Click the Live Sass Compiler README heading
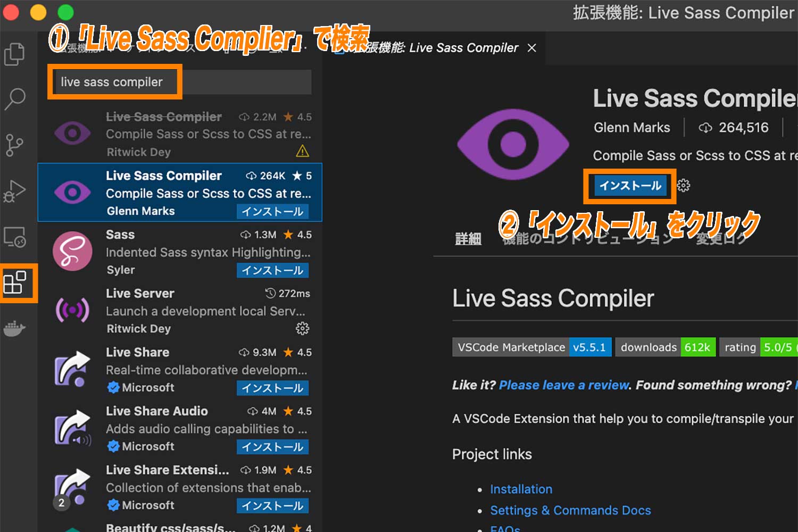 coord(553,298)
